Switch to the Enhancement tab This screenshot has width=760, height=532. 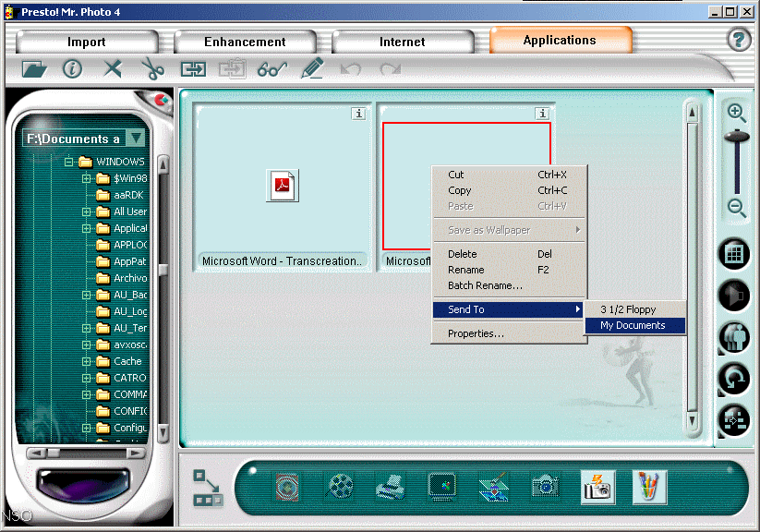coord(245,42)
